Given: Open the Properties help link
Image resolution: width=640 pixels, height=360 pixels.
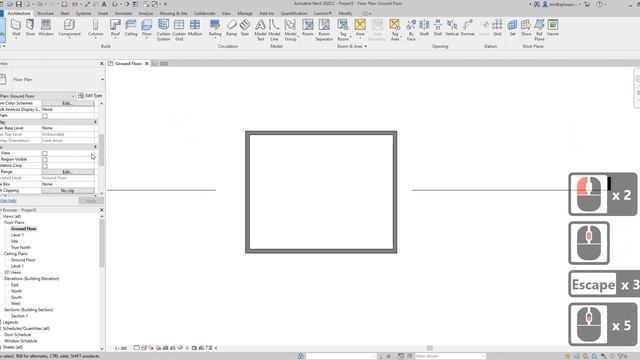Looking at the screenshot, I should 8,201.
